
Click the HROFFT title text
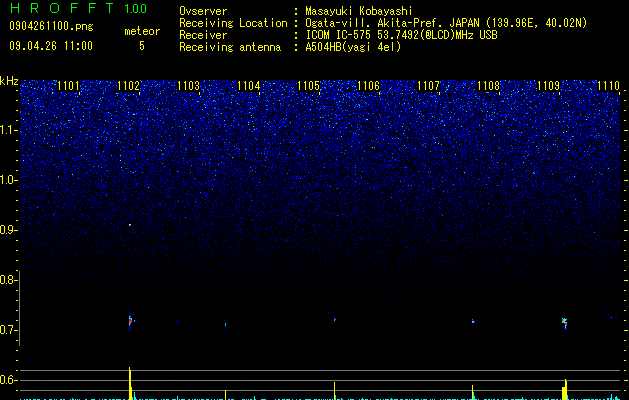62,8
